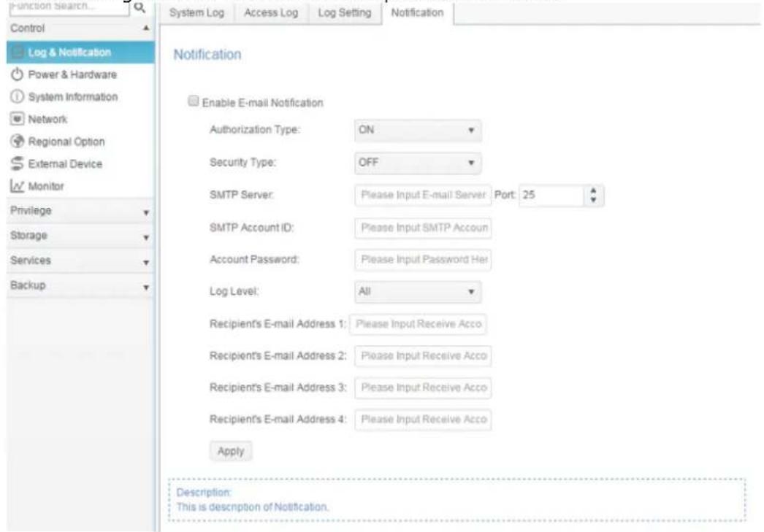This screenshot has width=764, height=532.
Task: Go to Network settings
Action: (80, 119)
